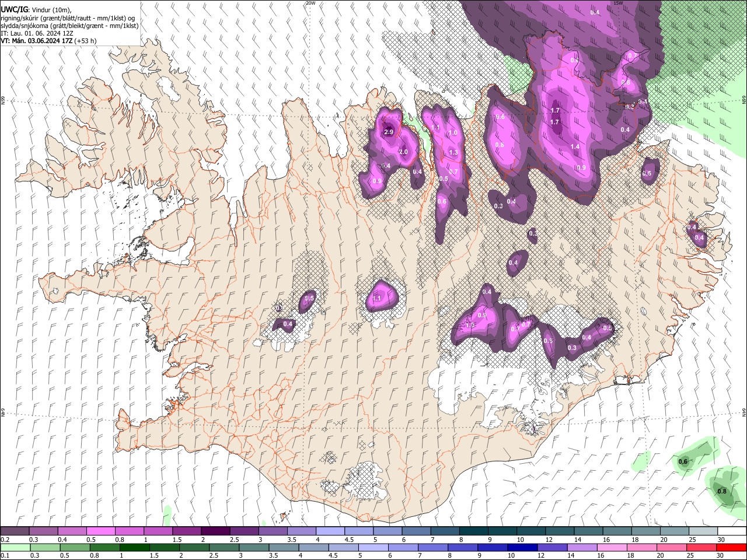Screen dimensions: 747x560
Task: Click the green '0.8' rain value offshore
Action: [x=722, y=492]
